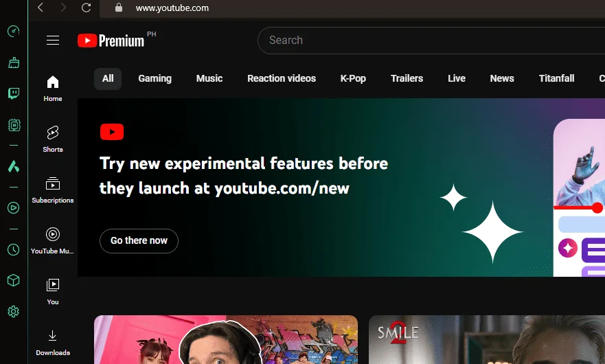The image size is (605, 364).
Task: Select the Reaction videos filter chip
Action: click(x=282, y=79)
